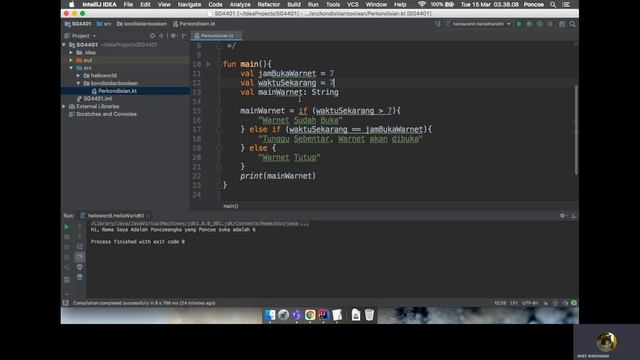The width and height of the screenshot is (640, 360).
Task: Clear console output with trash icon
Action: coord(80,277)
